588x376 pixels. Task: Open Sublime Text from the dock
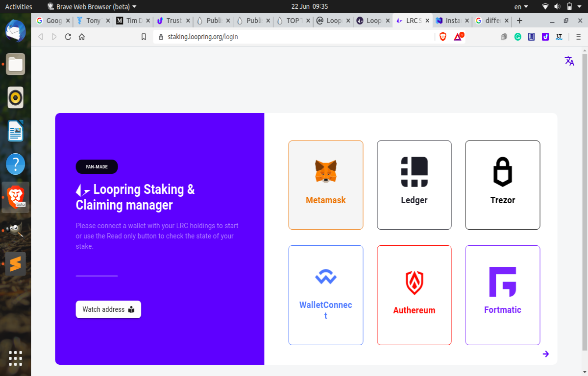click(x=16, y=264)
